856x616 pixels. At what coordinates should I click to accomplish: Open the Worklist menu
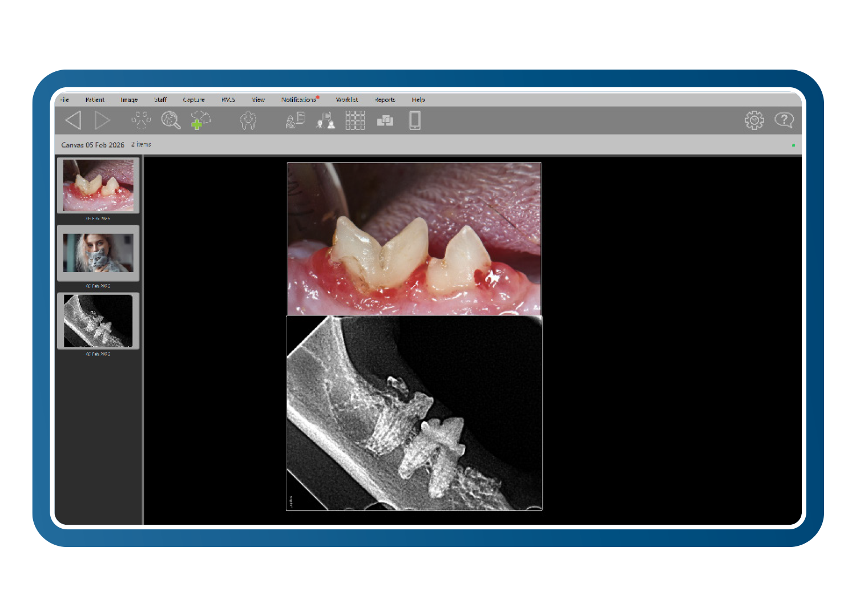[347, 100]
